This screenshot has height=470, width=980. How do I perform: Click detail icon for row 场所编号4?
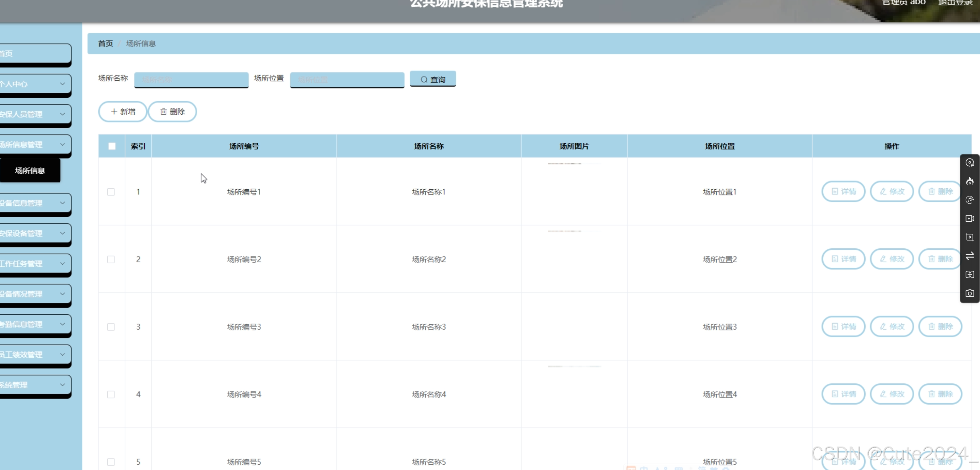click(835, 394)
